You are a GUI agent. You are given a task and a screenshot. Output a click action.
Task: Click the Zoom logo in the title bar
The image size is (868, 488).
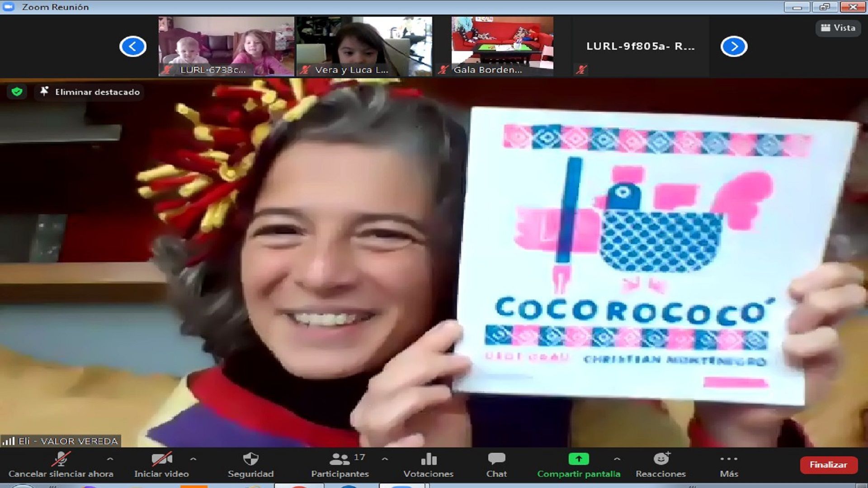tap(9, 7)
